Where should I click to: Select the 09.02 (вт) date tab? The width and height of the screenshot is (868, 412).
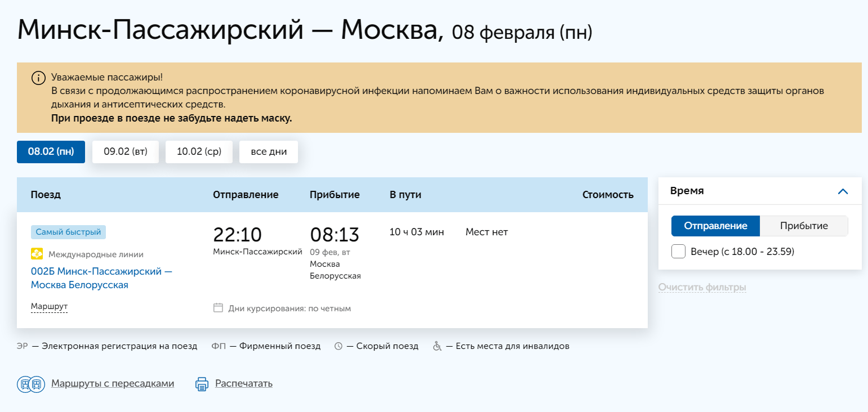pos(126,152)
